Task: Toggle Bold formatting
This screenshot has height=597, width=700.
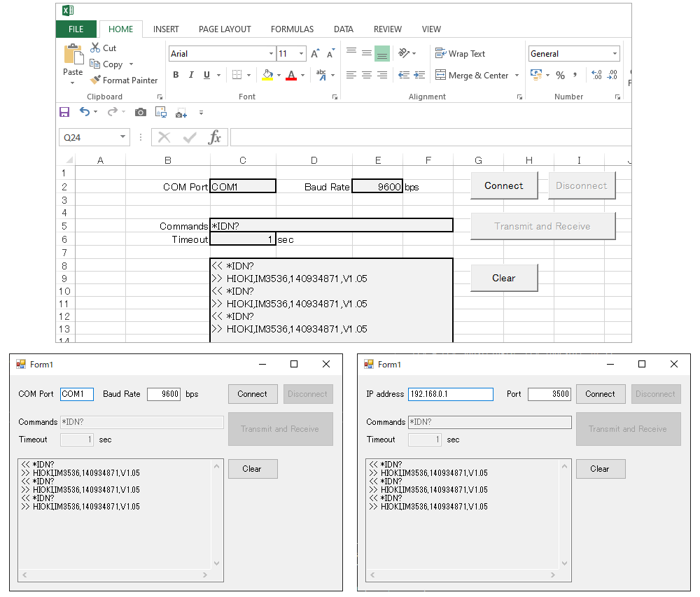Action: (x=176, y=75)
